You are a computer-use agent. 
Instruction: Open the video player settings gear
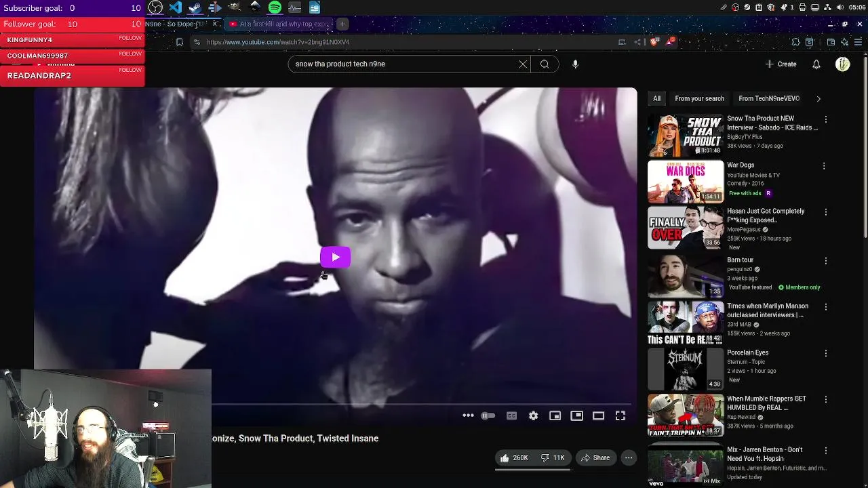tap(533, 415)
